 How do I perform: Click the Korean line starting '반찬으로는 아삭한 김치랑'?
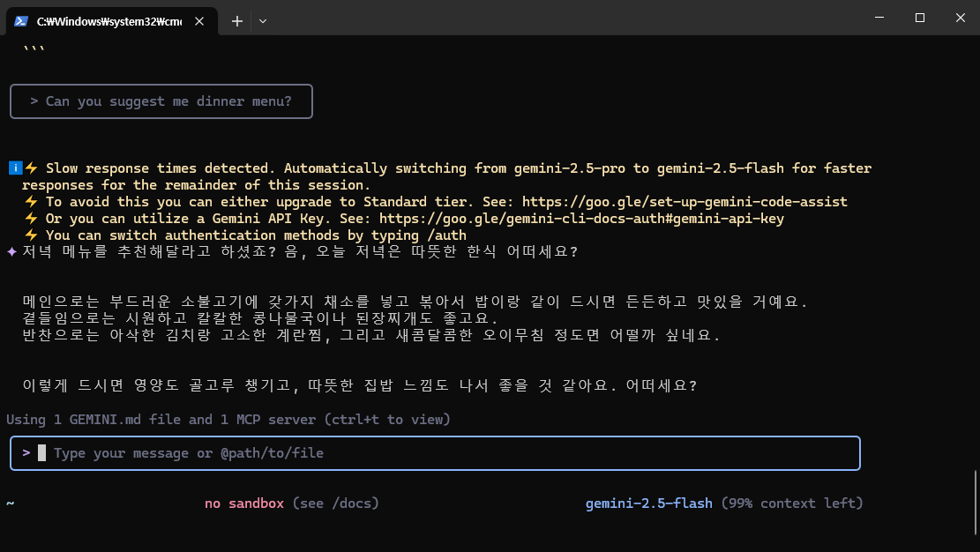(x=371, y=335)
